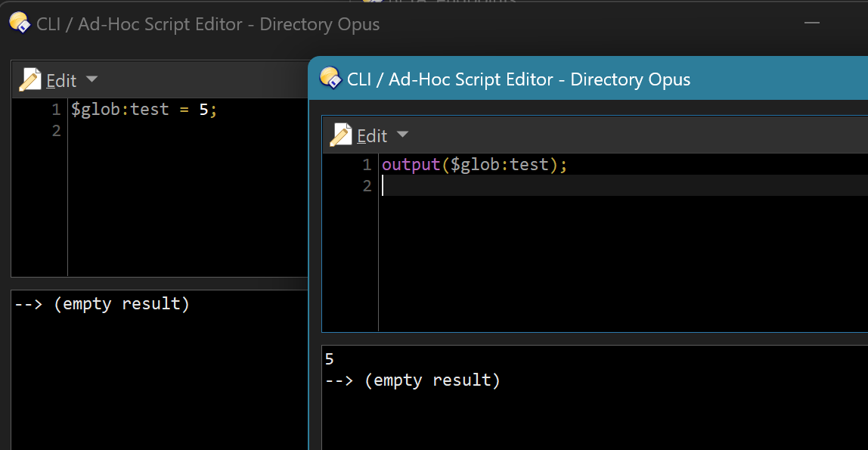
Task: Click the Directory Opus icon in the foreground window title bar
Action: 330,78
